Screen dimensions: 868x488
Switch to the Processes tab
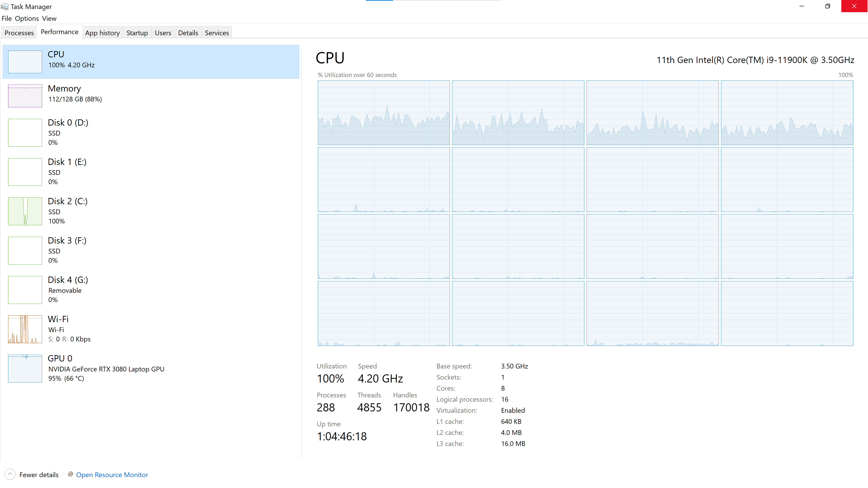19,33
